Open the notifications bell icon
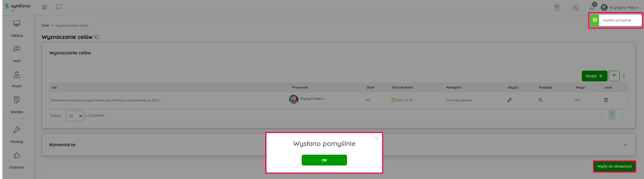Image resolution: width=644 pixels, height=179 pixels. 592,7
